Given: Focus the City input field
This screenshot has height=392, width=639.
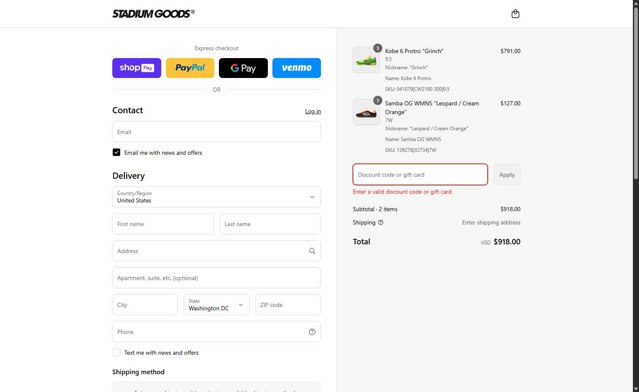Looking at the screenshot, I should [145, 305].
